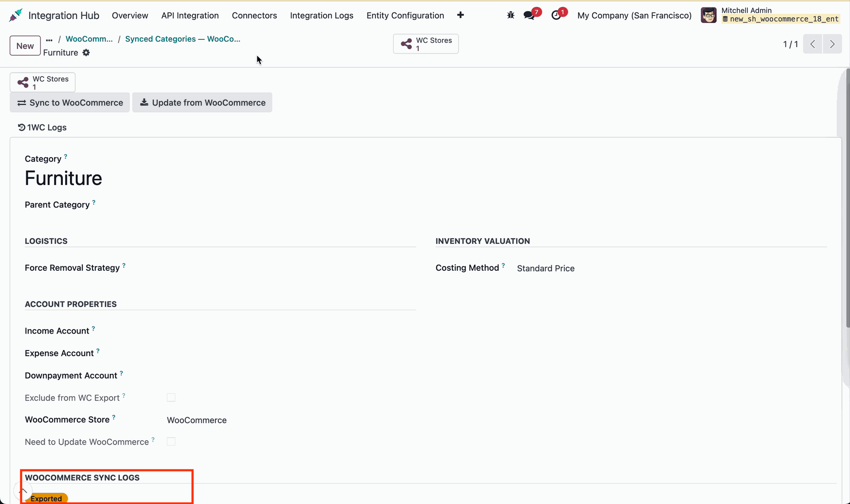Click the Exclude from WC Export help mark
The image size is (850, 504).
click(x=124, y=395)
